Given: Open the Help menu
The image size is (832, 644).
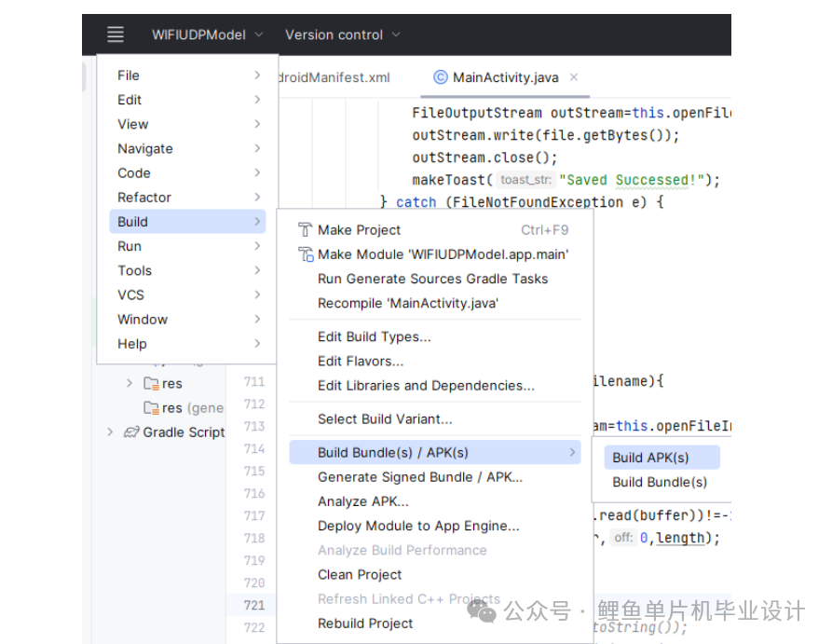Looking at the screenshot, I should 187,344.
